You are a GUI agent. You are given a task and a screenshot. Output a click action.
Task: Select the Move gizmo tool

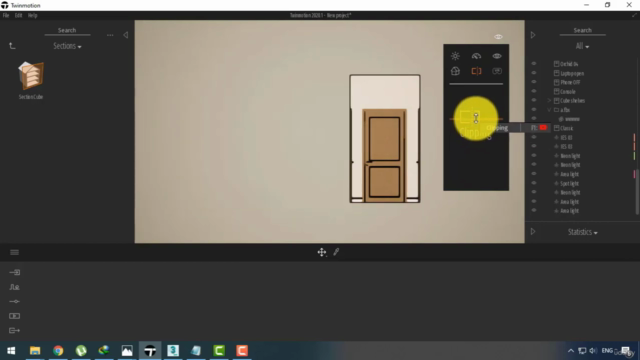322,252
